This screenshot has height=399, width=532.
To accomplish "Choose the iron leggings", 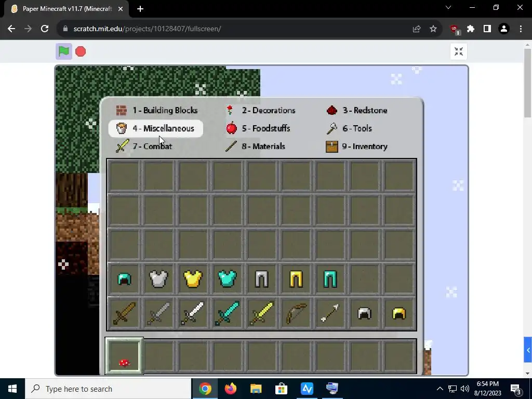I will pyautogui.click(x=262, y=279).
